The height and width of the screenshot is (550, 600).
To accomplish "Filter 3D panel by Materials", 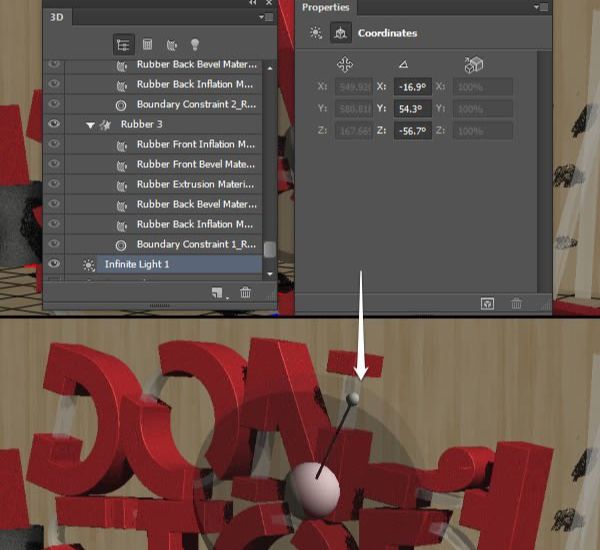I will point(171,45).
